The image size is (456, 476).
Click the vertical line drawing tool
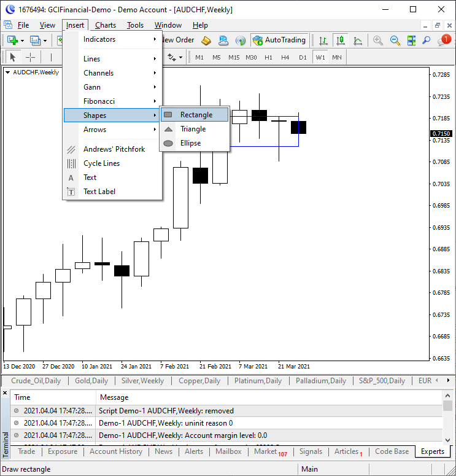click(x=51, y=57)
